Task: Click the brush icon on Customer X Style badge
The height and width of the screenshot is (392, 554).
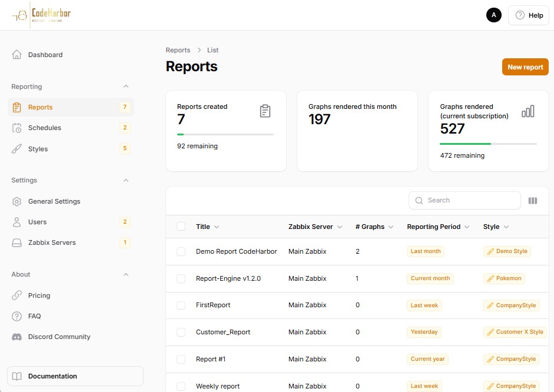Action: [490, 332]
